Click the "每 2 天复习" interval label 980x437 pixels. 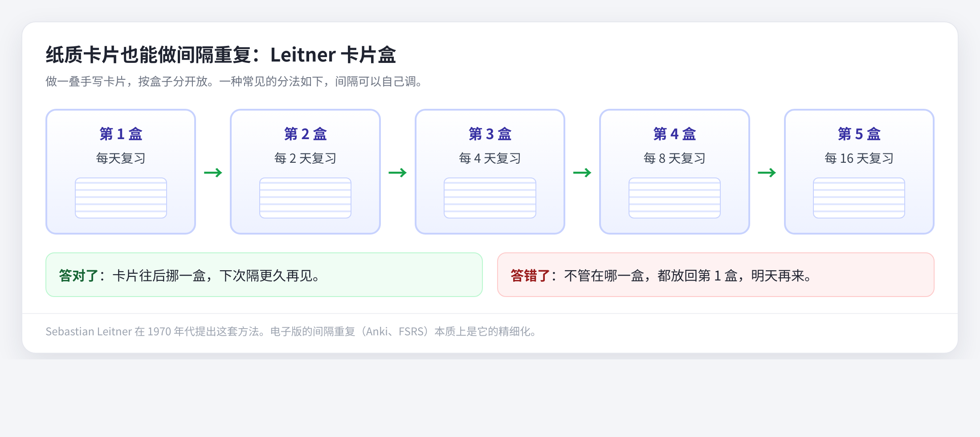305,158
